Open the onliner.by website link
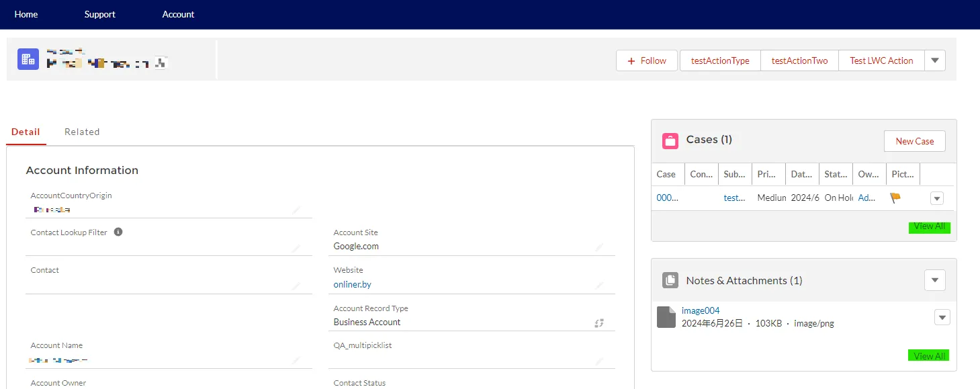 coord(353,284)
